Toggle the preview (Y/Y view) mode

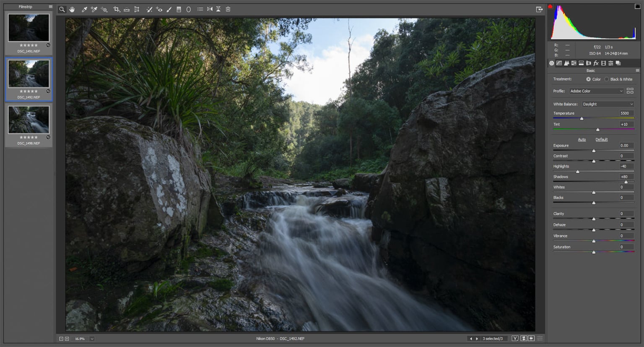515,338
